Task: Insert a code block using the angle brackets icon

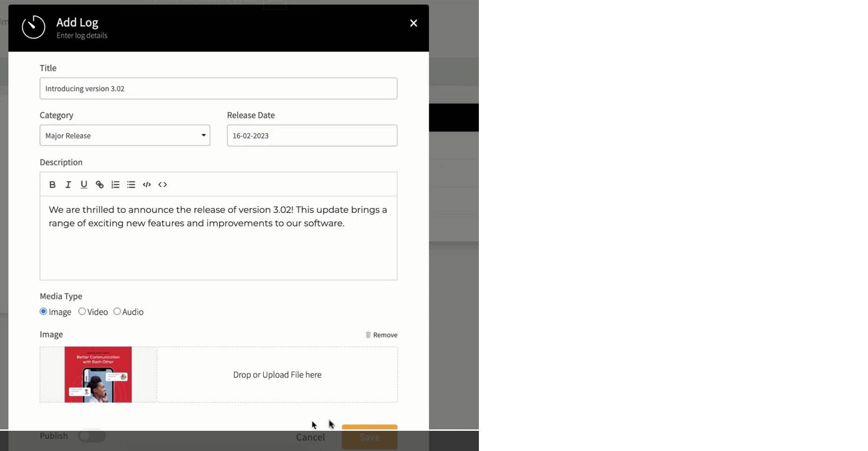Action: [163, 185]
